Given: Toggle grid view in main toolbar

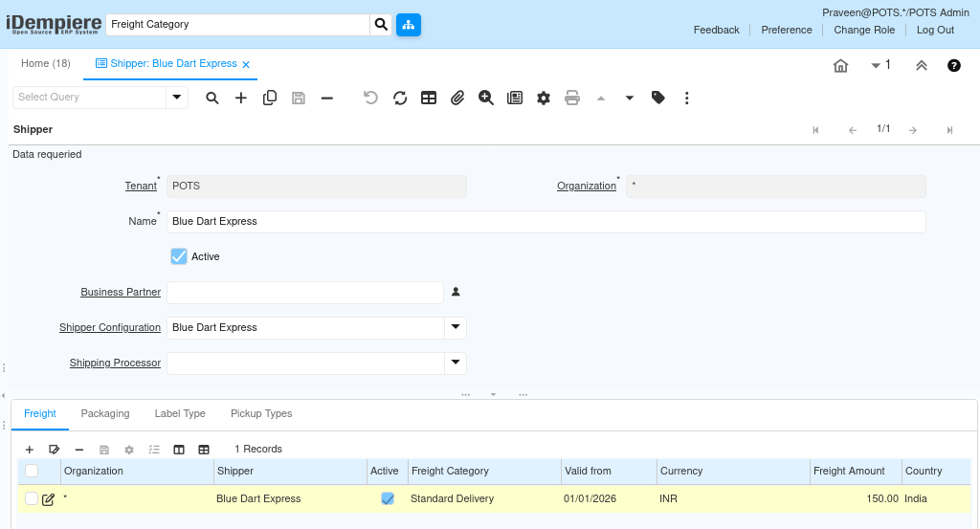Looking at the screenshot, I should (x=429, y=99).
